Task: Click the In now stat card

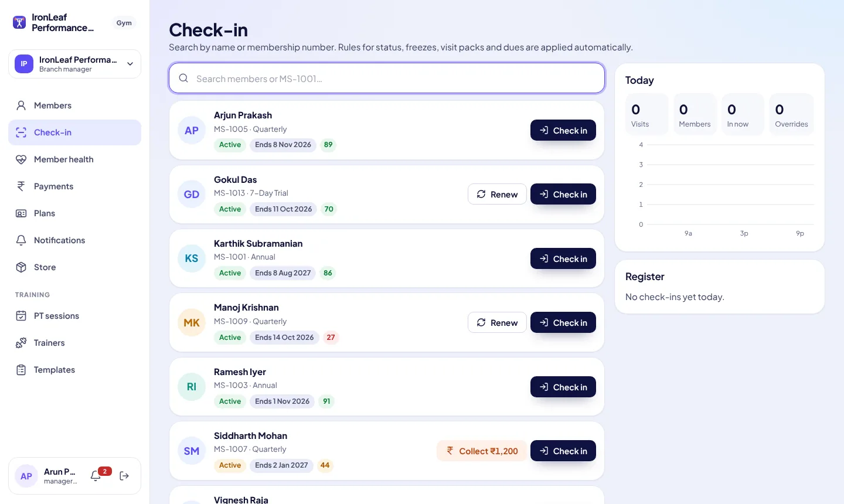Action: click(x=743, y=114)
